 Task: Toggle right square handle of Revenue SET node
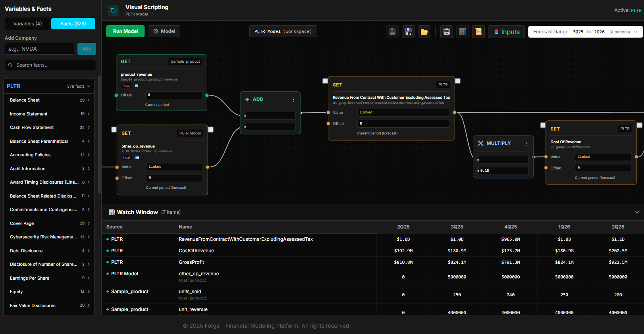pos(458,81)
